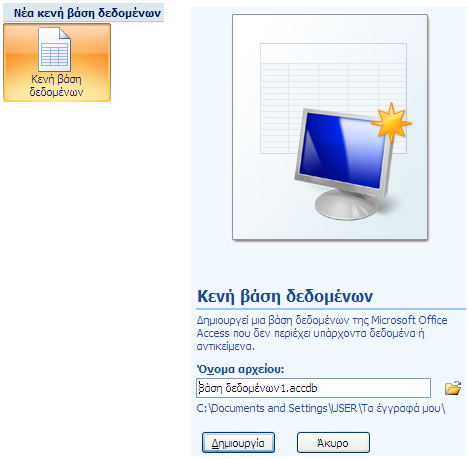Click the blank database preview image
468x459 pixels.
pos(330,127)
